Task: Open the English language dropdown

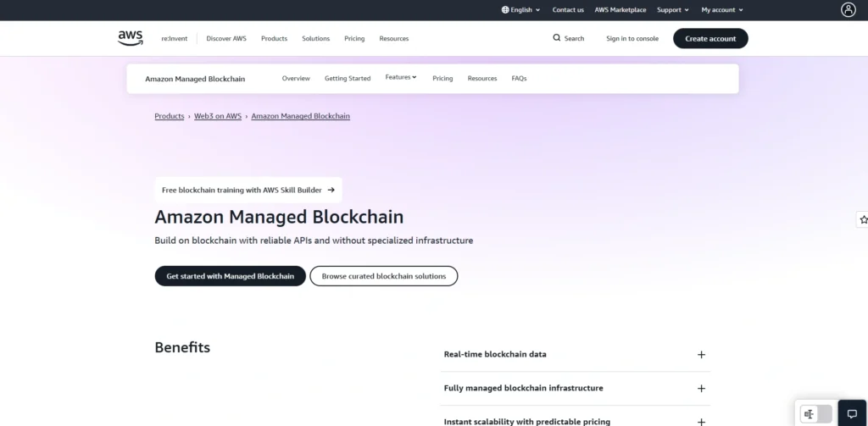Action: pos(521,10)
